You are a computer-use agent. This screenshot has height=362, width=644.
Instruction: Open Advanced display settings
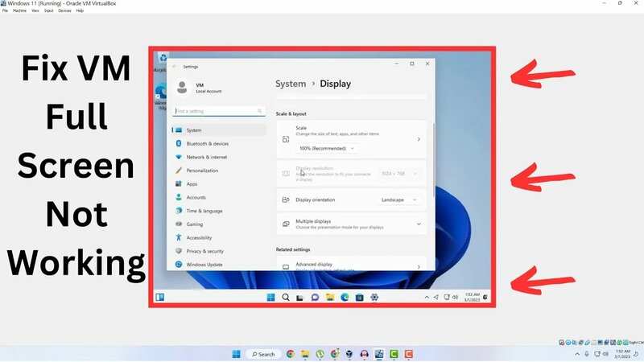click(352, 264)
